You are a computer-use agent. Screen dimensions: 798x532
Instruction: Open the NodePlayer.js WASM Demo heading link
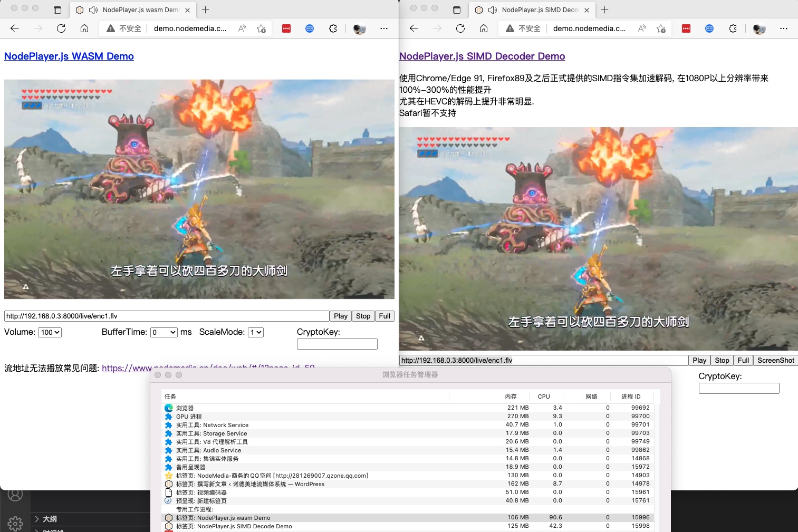(69, 56)
